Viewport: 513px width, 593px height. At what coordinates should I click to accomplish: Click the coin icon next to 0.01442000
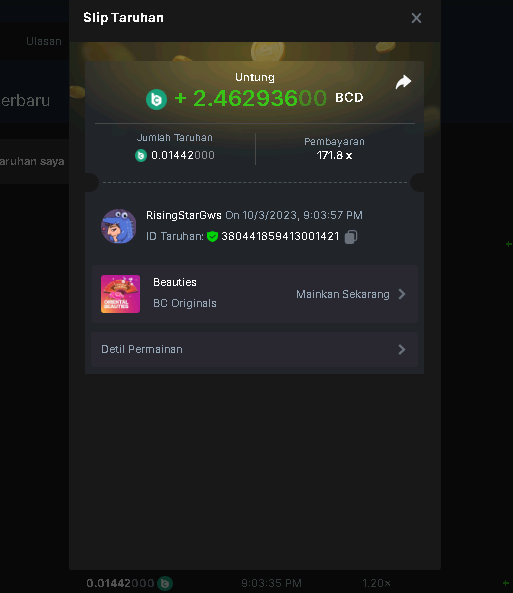pyautogui.click(x=141, y=155)
